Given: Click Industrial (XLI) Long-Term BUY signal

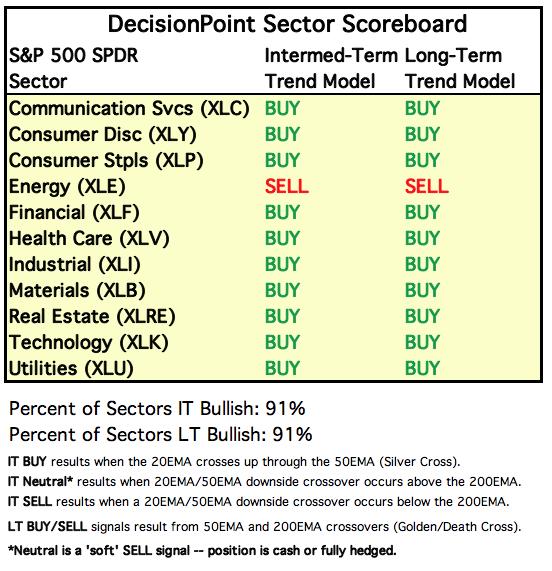Looking at the screenshot, I should pos(422,264).
